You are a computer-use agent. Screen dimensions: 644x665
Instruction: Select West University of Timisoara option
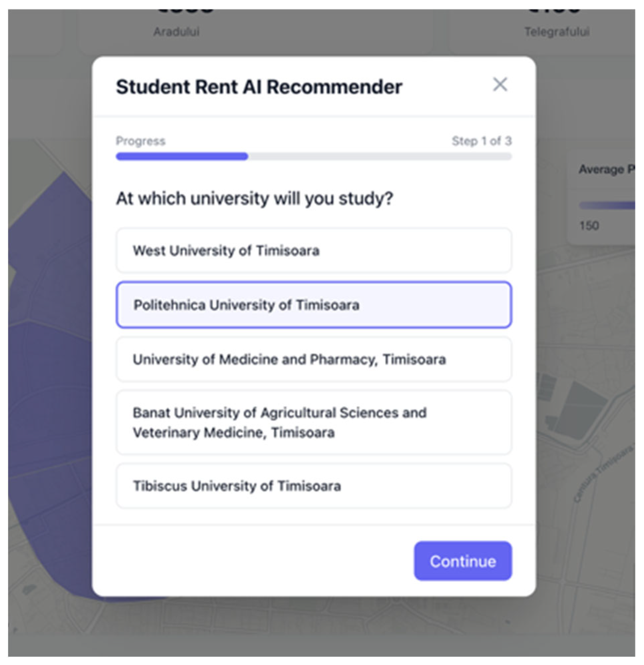tap(314, 251)
